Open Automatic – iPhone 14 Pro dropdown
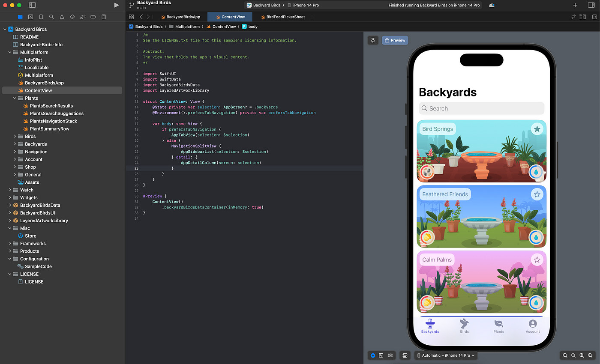This screenshot has width=600, height=364. (445, 355)
